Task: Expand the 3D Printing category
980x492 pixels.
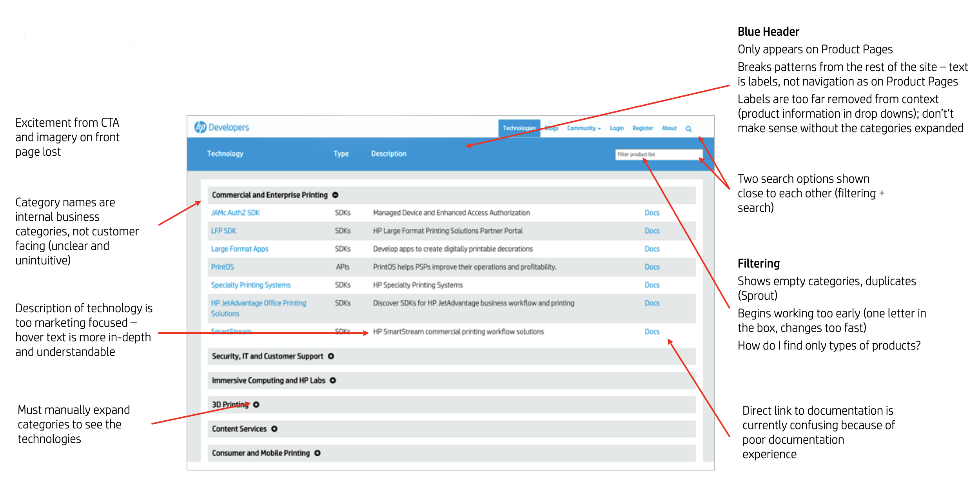Action: (x=256, y=405)
